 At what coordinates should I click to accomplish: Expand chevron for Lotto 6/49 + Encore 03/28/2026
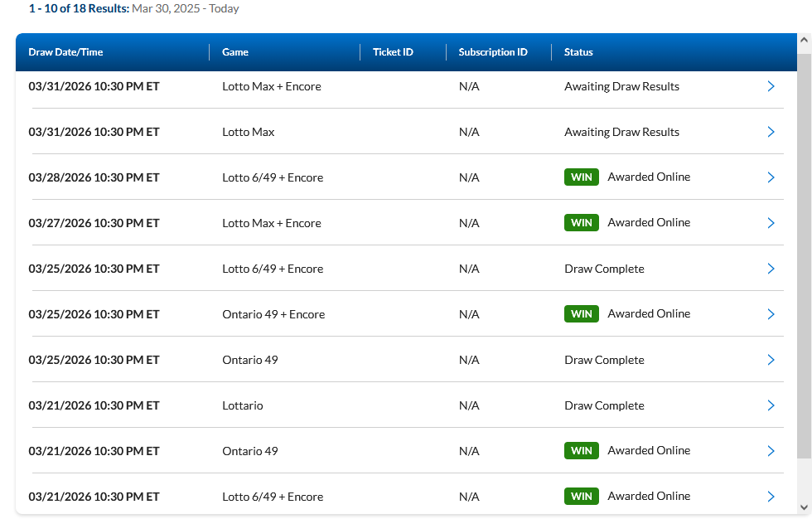(x=771, y=177)
